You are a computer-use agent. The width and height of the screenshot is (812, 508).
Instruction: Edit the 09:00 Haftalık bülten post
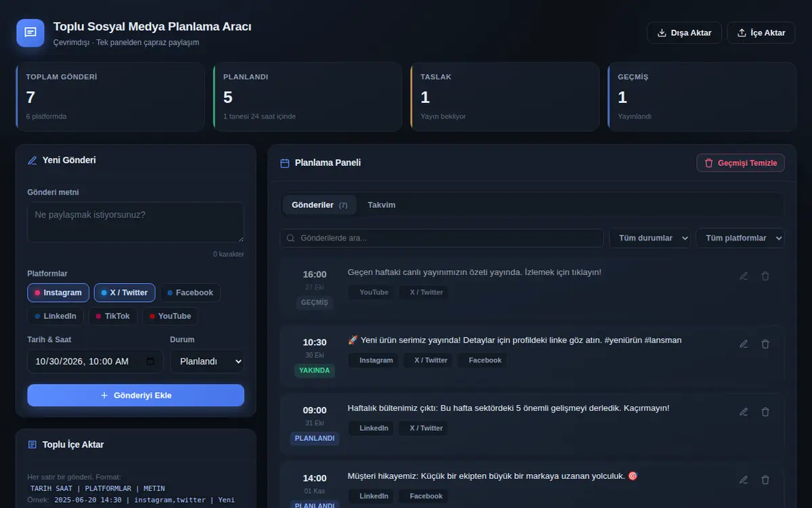(x=744, y=411)
